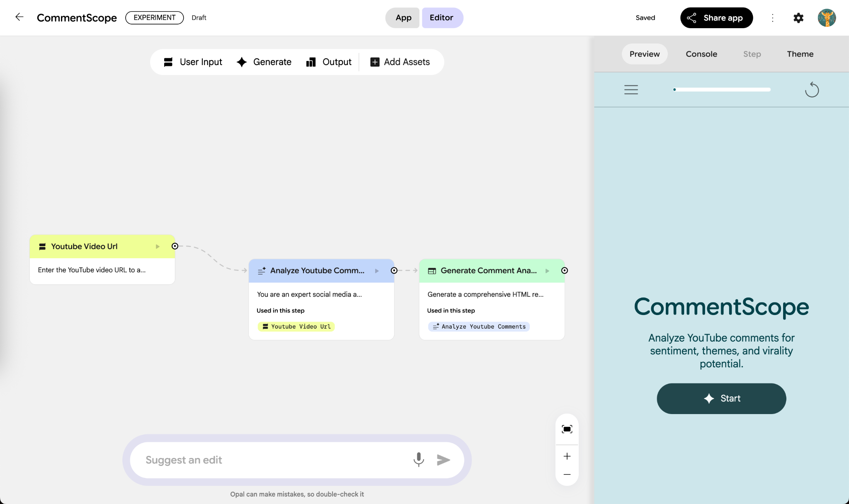849x504 pixels.
Task: Open the preview hamburger menu
Action: (x=631, y=90)
